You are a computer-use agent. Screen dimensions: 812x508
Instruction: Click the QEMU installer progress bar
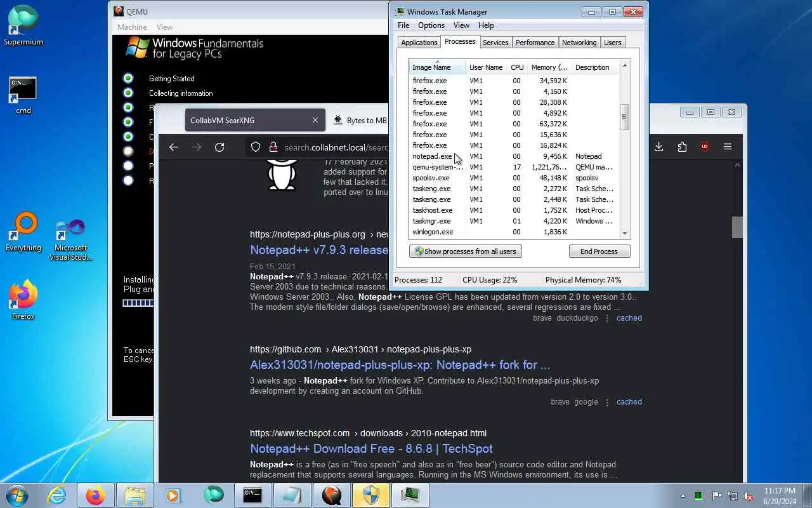pyautogui.click(x=138, y=303)
